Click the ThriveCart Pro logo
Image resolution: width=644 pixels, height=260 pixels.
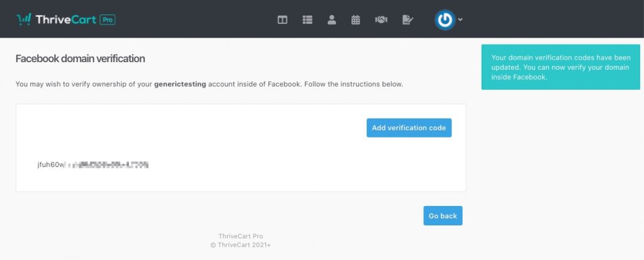65,19
